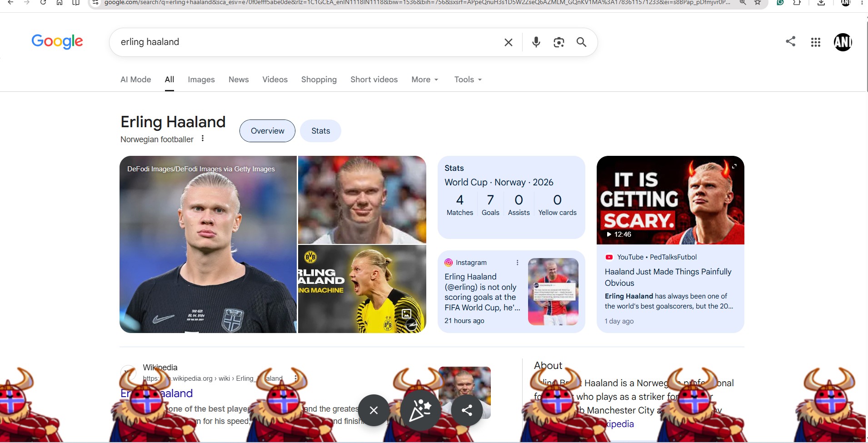
Task: Switch to the Images tab
Action: pos(201,80)
